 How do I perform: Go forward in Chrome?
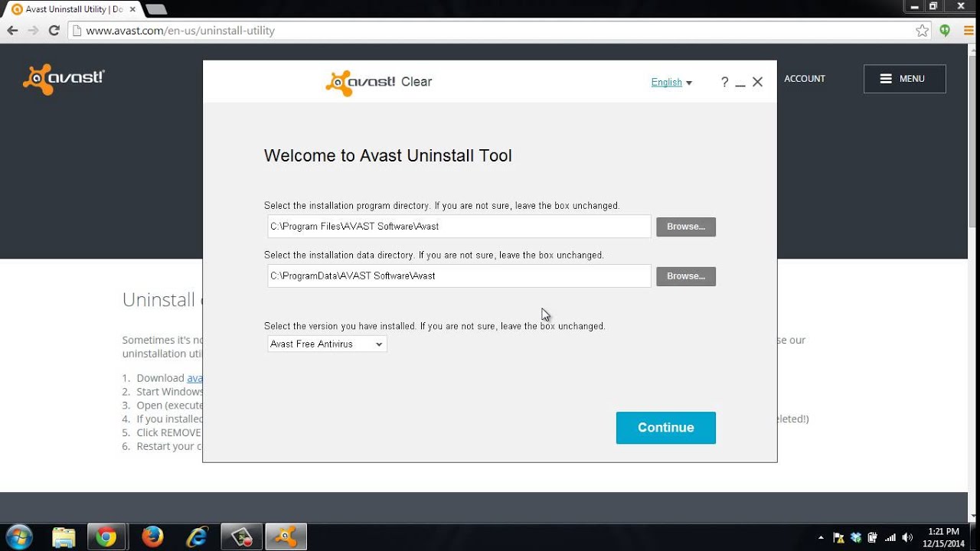(x=33, y=31)
